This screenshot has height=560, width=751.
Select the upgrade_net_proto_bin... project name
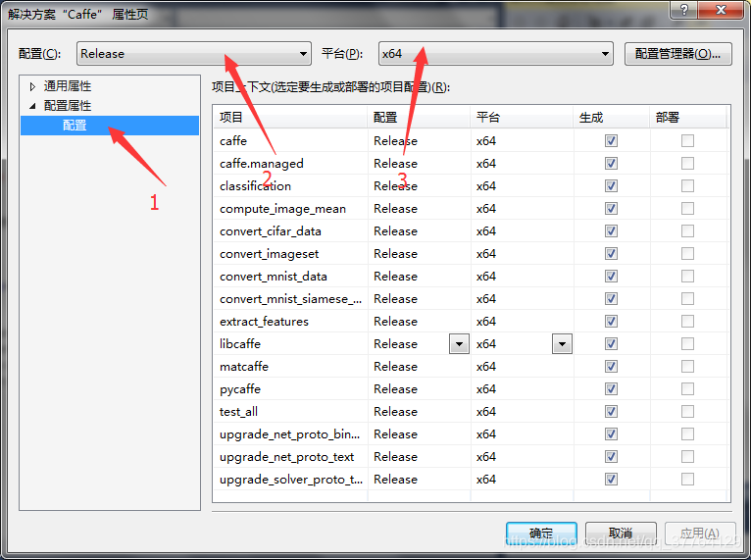pyautogui.click(x=290, y=434)
